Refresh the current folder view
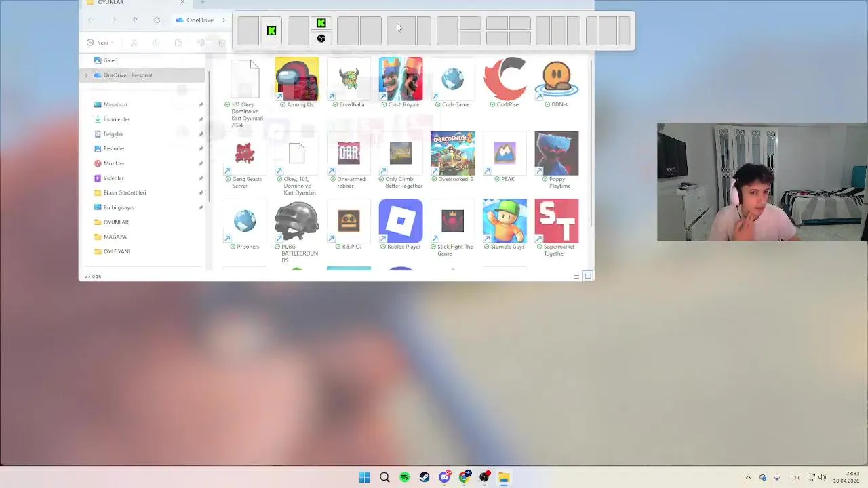The image size is (868, 488). pyautogui.click(x=157, y=20)
